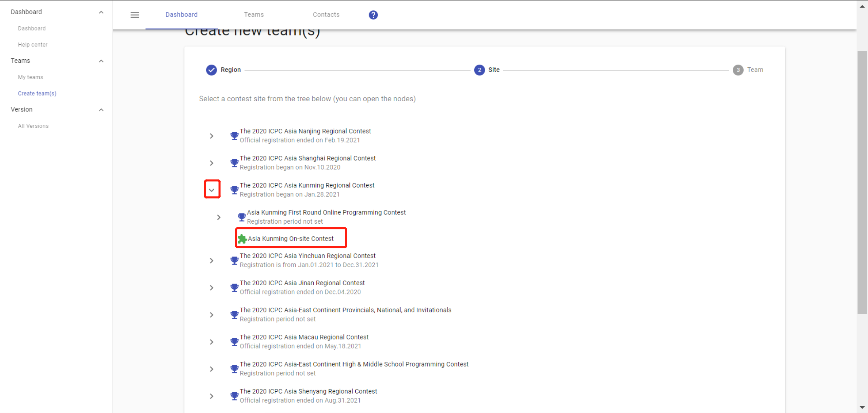Go to Help center sidebar link
This screenshot has height=413, width=868.
(33, 45)
